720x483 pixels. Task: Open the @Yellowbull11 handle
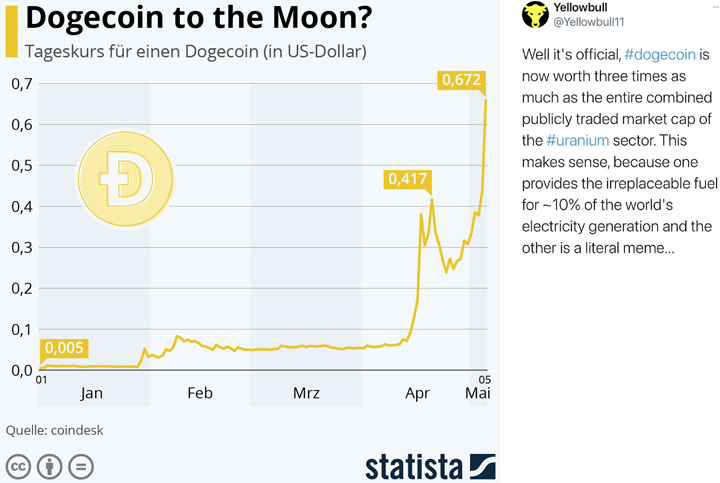tap(593, 22)
